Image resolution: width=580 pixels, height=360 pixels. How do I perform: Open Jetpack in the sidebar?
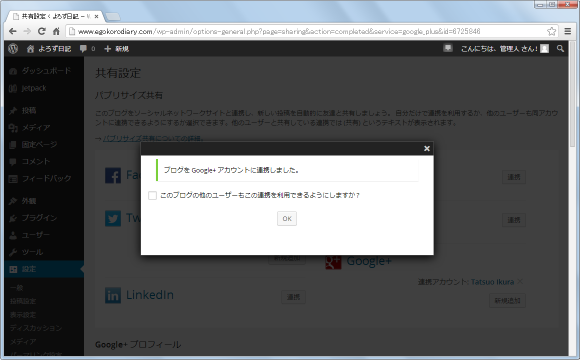(44, 88)
